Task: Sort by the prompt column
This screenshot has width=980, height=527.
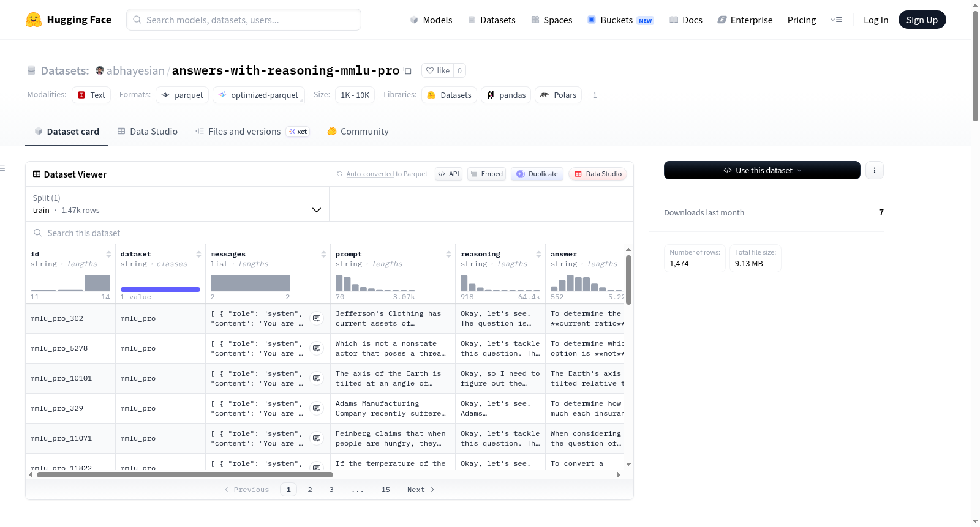Action: click(x=448, y=254)
